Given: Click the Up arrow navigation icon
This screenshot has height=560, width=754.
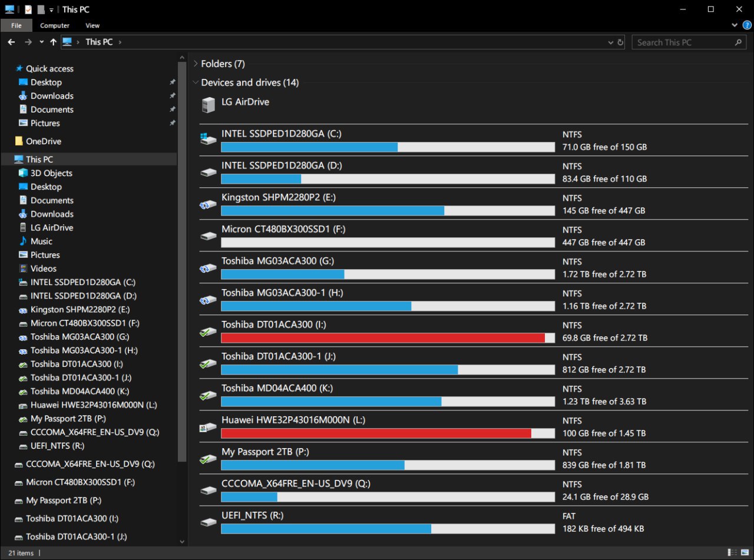Looking at the screenshot, I should coord(54,42).
